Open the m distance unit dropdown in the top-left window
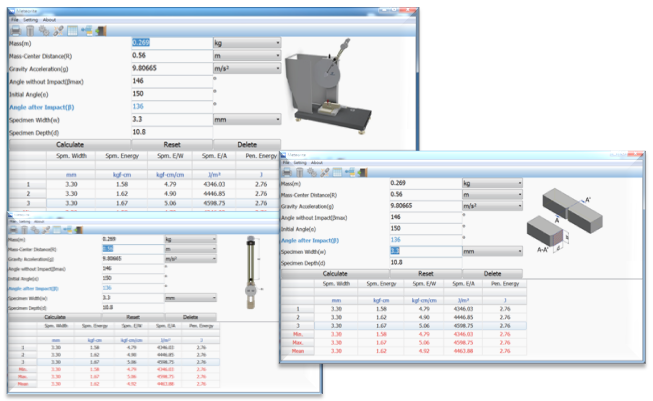Viewport: 653px width, 401px height. tap(246, 57)
